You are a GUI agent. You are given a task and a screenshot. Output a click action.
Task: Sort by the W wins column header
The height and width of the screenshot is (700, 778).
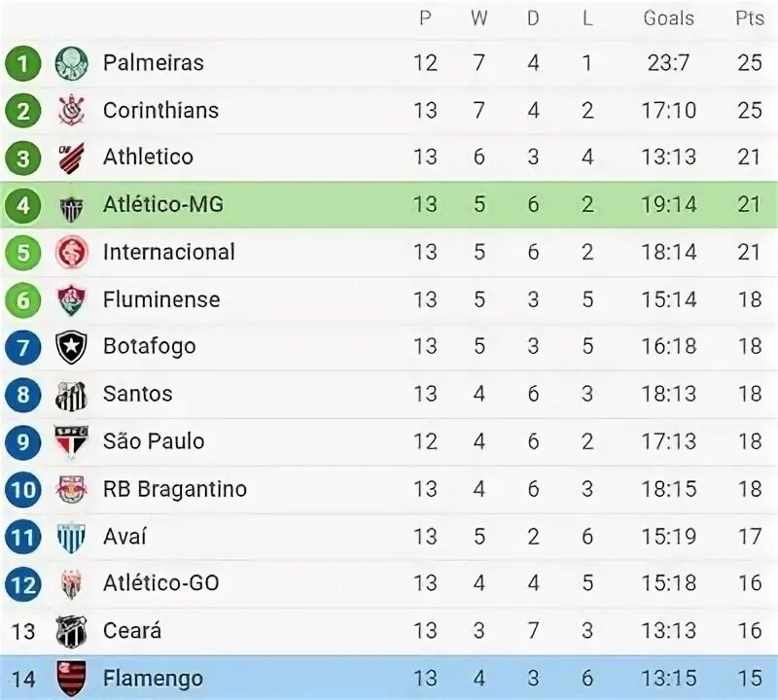[x=478, y=18]
